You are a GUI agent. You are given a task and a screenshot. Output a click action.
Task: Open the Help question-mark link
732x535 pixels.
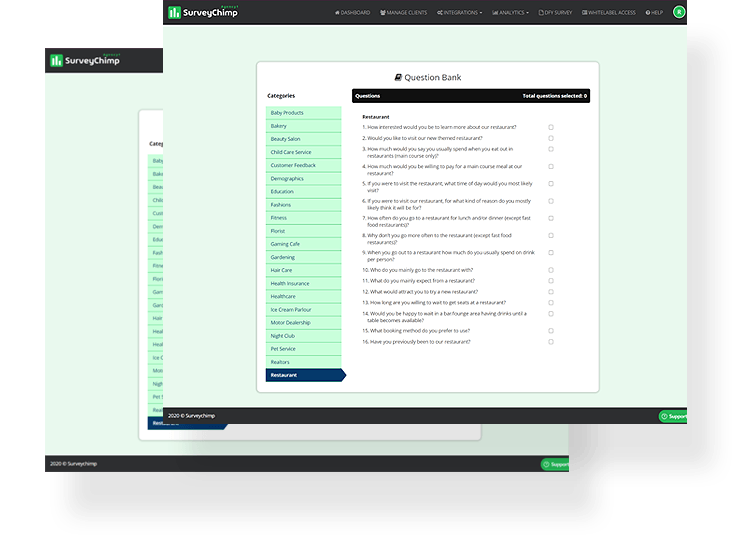[655, 13]
